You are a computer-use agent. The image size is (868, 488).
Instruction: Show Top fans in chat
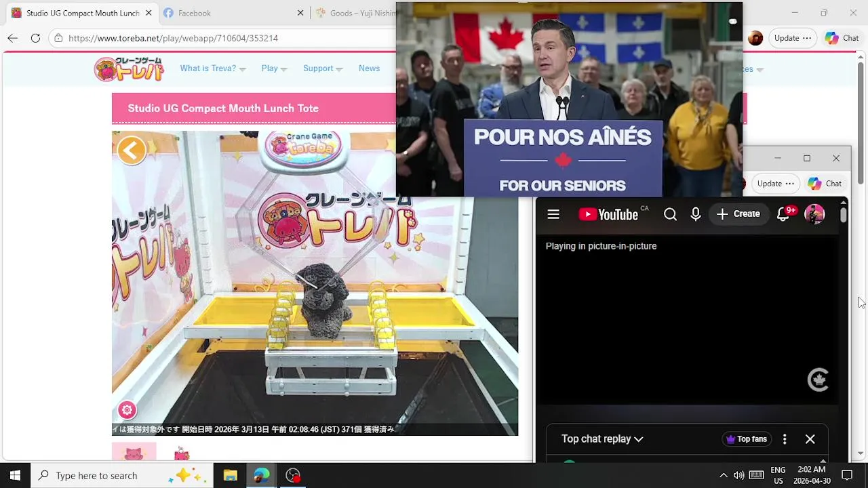pyautogui.click(x=746, y=439)
